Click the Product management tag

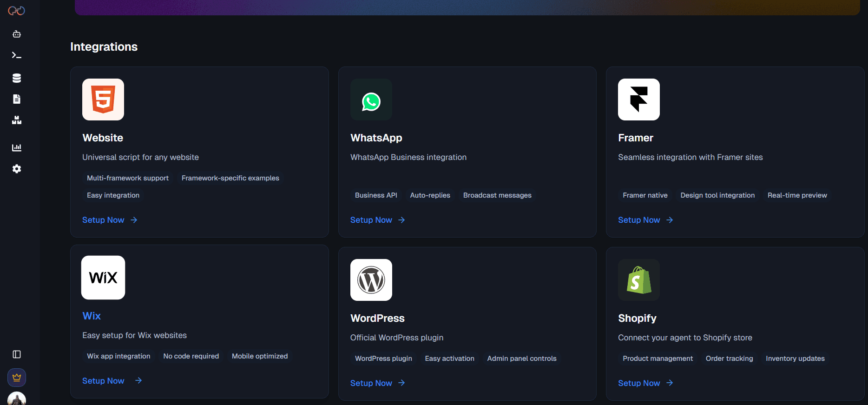658,359
